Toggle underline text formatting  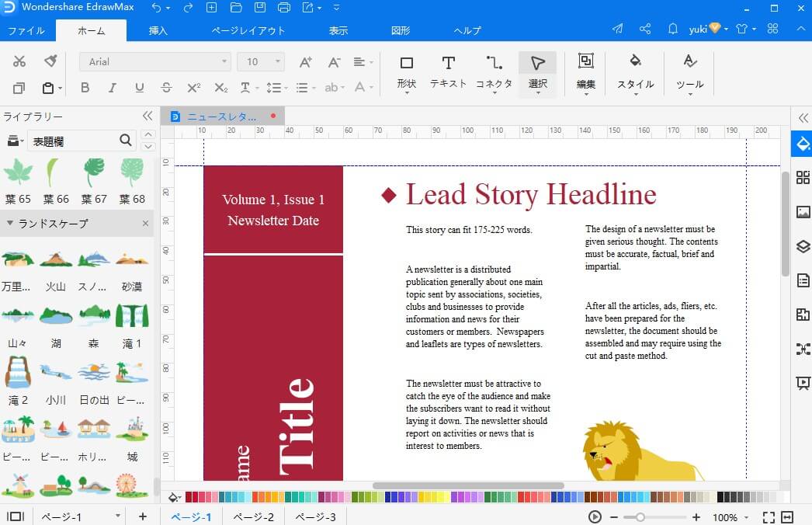point(139,88)
